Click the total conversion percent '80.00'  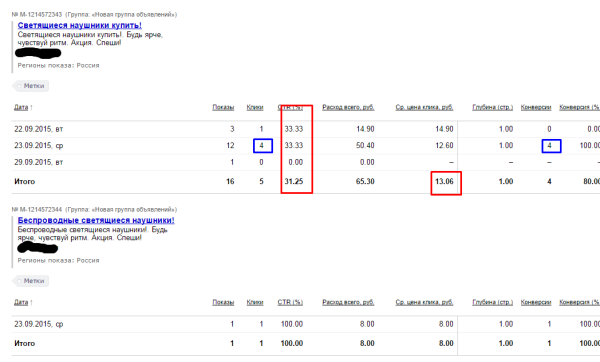click(592, 181)
